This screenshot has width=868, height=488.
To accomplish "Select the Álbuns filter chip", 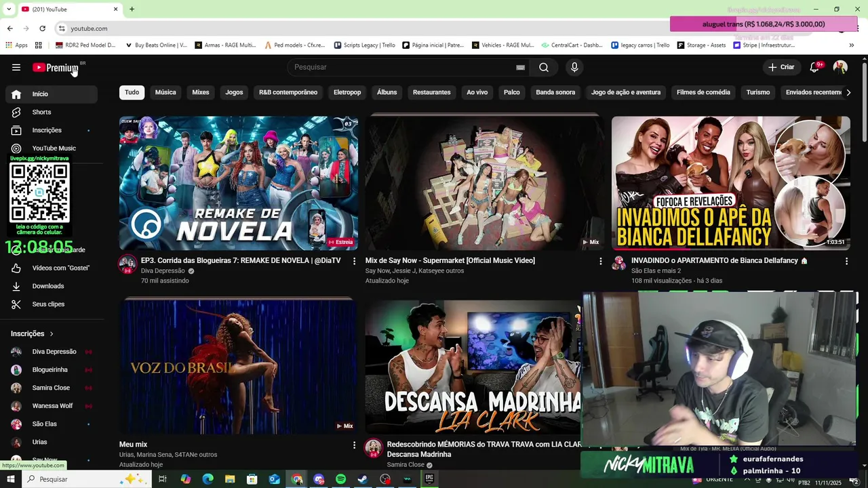I will pos(387,92).
